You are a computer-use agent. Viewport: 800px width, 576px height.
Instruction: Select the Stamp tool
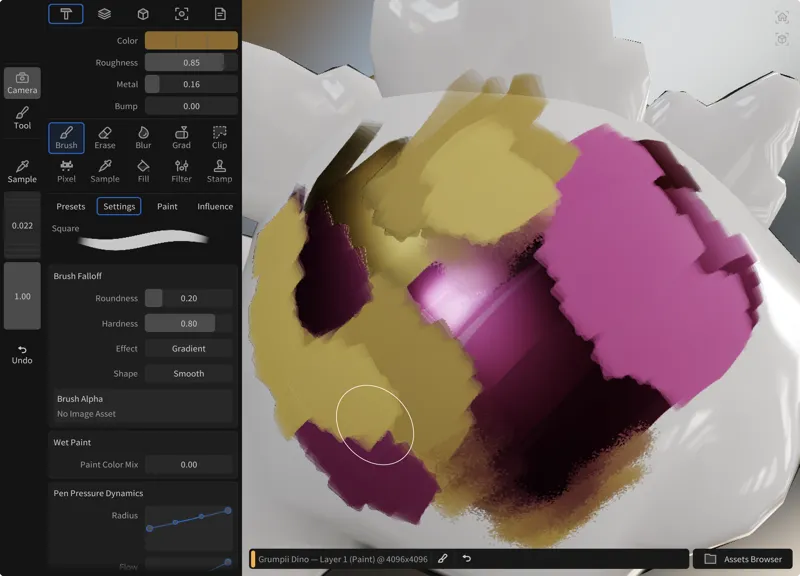(x=219, y=171)
